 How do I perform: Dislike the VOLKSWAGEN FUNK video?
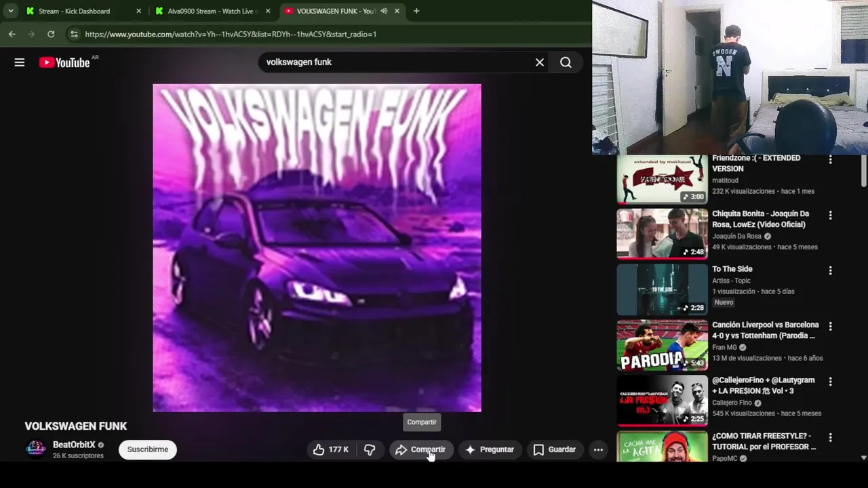coord(370,449)
